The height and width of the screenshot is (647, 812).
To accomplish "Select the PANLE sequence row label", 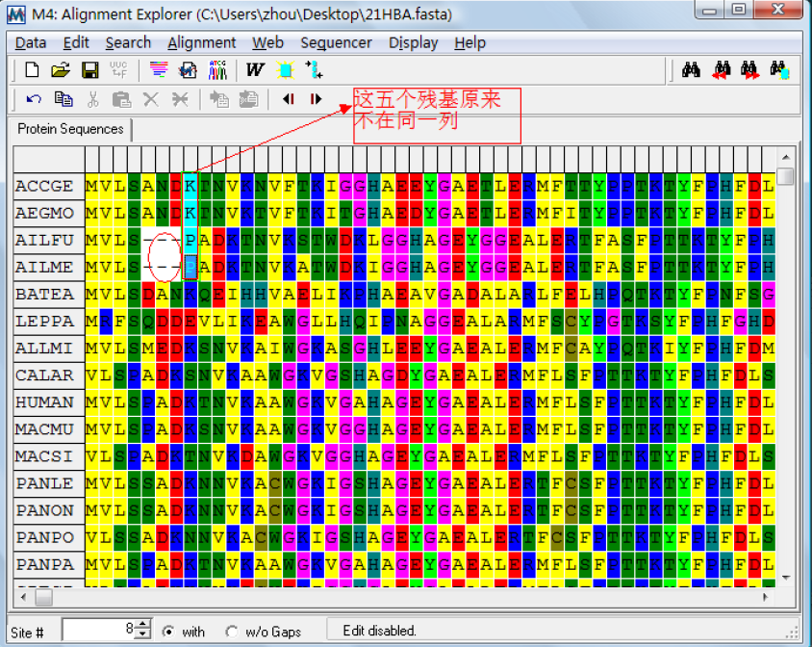I will click(49, 483).
